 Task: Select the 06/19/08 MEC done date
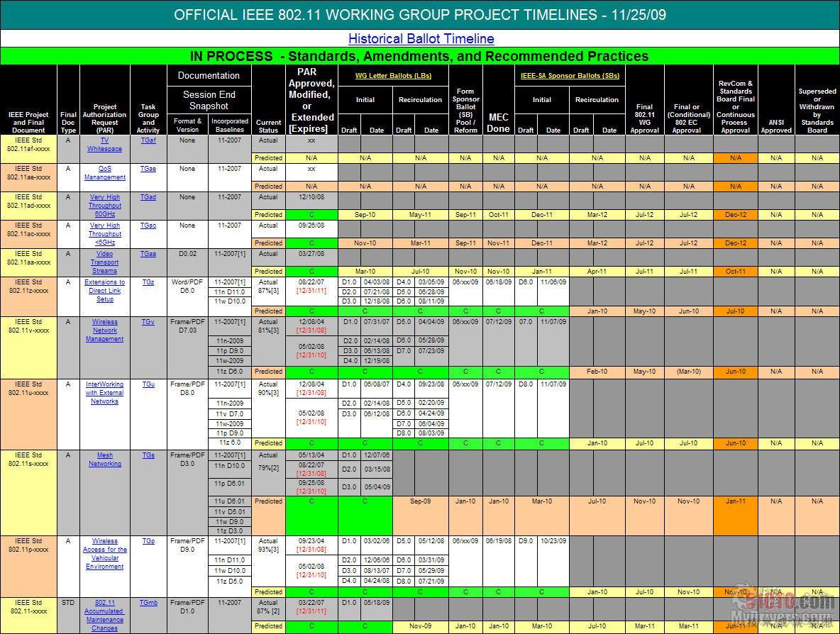coord(499,541)
